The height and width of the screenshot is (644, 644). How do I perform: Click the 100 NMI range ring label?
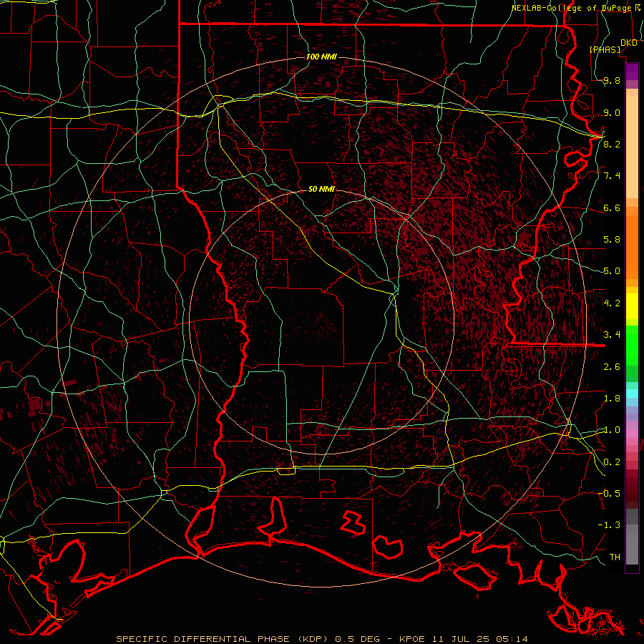tap(321, 57)
